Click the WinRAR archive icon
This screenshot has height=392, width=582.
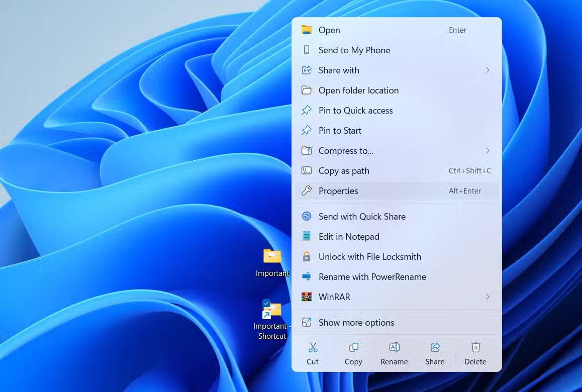[307, 297]
